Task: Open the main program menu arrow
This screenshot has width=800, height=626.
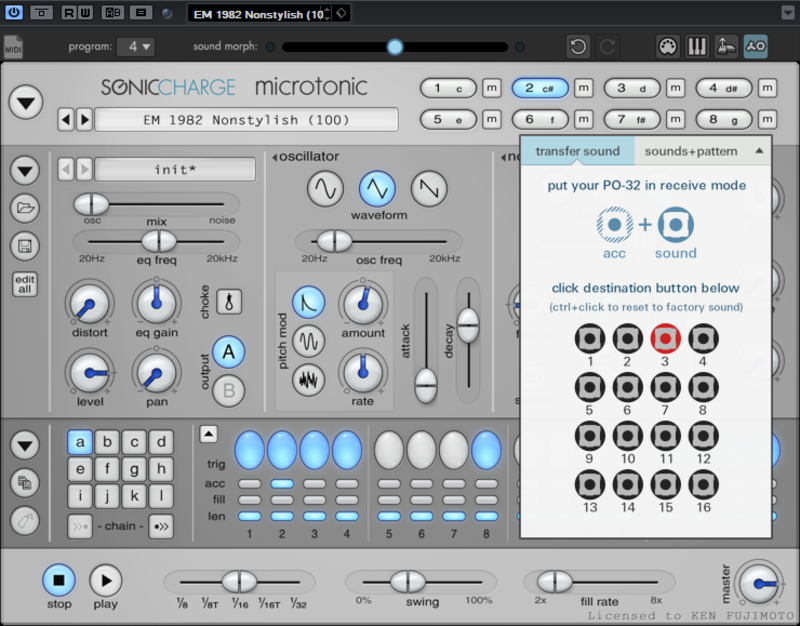Action: click(x=26, y=103)
